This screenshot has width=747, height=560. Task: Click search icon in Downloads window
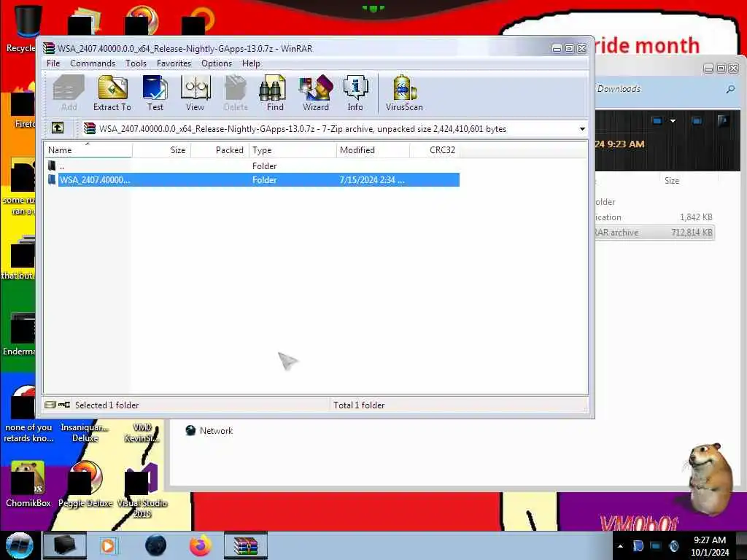729,89
